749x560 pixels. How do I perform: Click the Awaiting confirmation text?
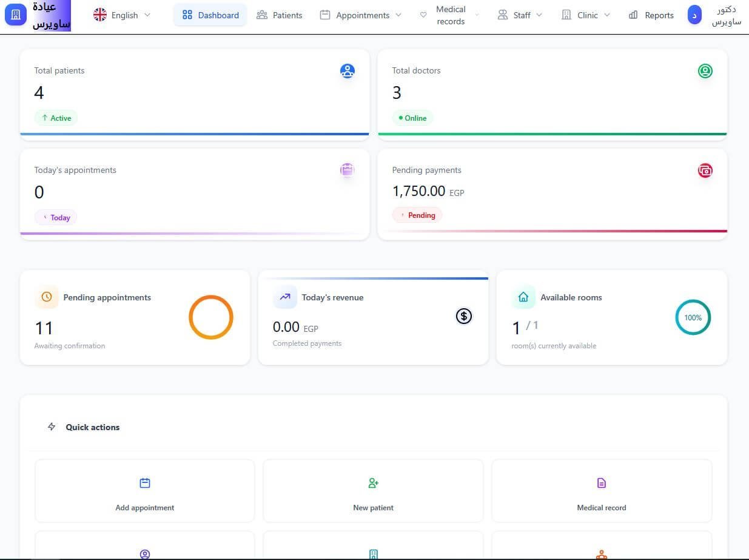pyautogui.click(x=70, y=346)
